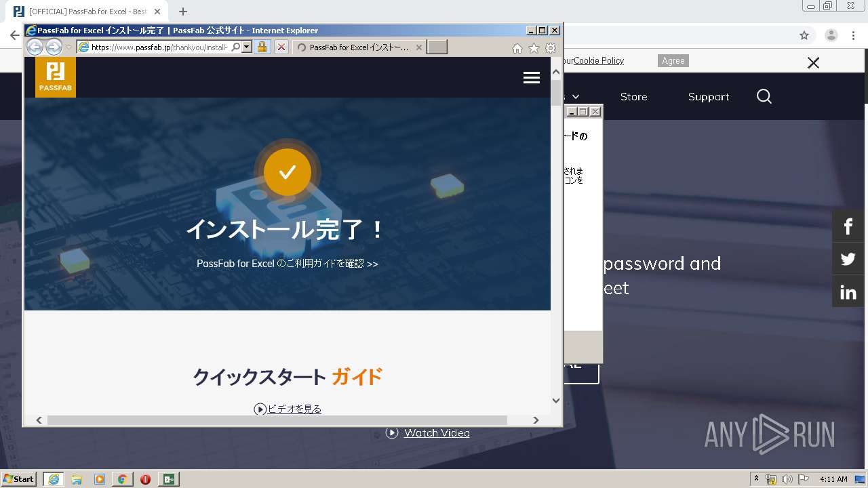
Task: Open the Opera taskbar icon
Action: pos(145,479)
